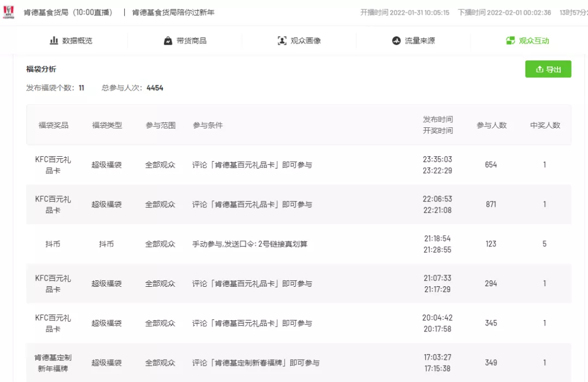
Task: Click the time cell 21:07:33
Action: click(x=437, y=278)
